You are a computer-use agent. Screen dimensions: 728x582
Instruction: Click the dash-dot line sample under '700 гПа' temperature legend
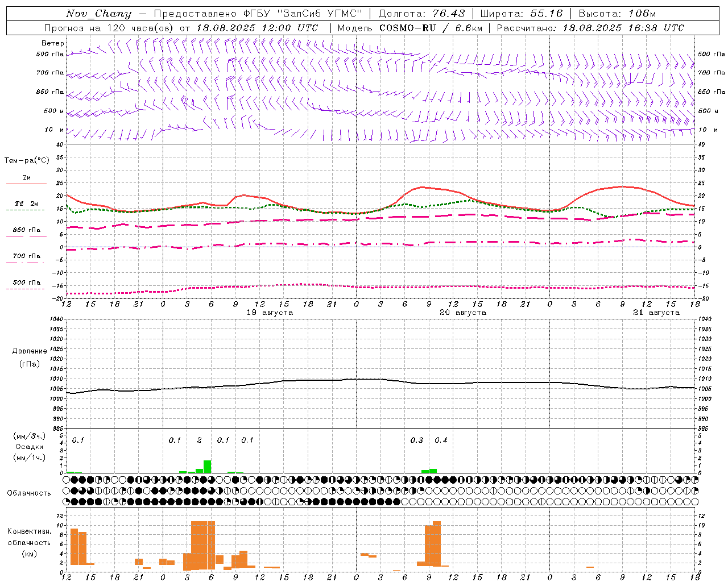[26, 263]
